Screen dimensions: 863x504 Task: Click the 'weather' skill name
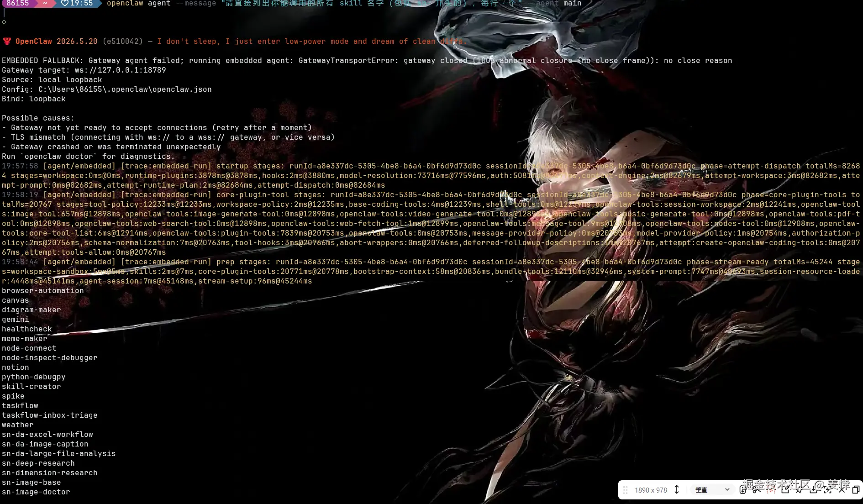(18, 425)
